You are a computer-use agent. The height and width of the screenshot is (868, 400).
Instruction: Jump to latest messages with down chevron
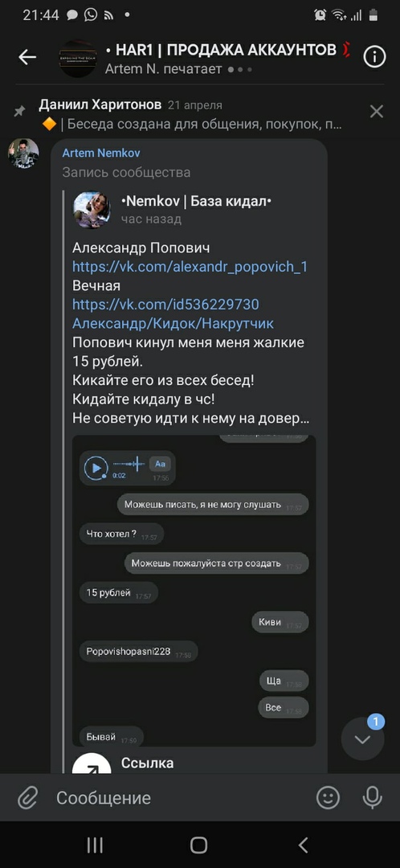[362, 739]
